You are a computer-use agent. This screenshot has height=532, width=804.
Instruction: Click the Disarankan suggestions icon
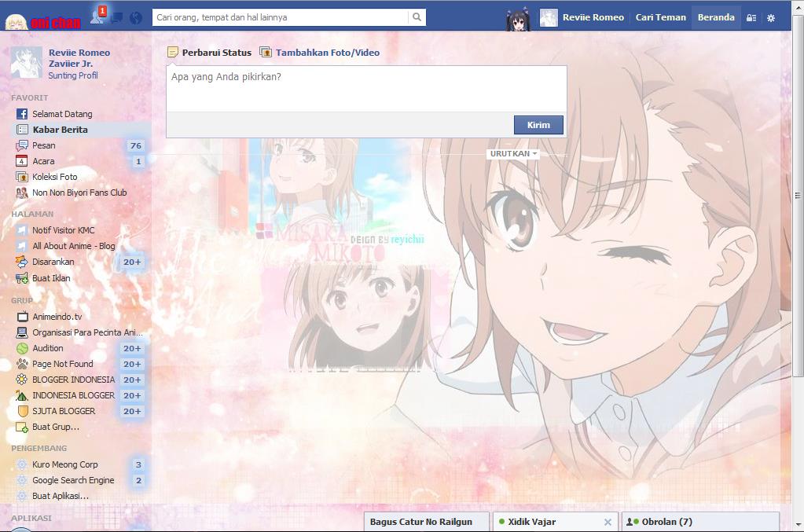22,262
